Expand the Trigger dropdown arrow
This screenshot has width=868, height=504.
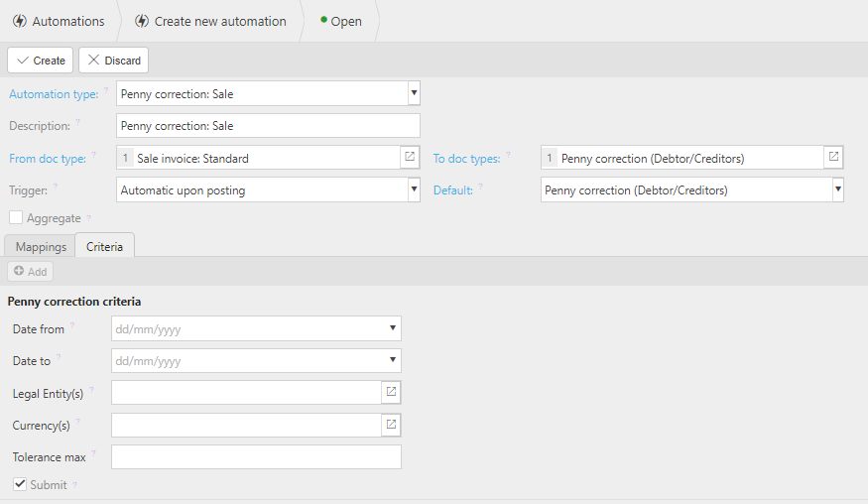point(414,189)
